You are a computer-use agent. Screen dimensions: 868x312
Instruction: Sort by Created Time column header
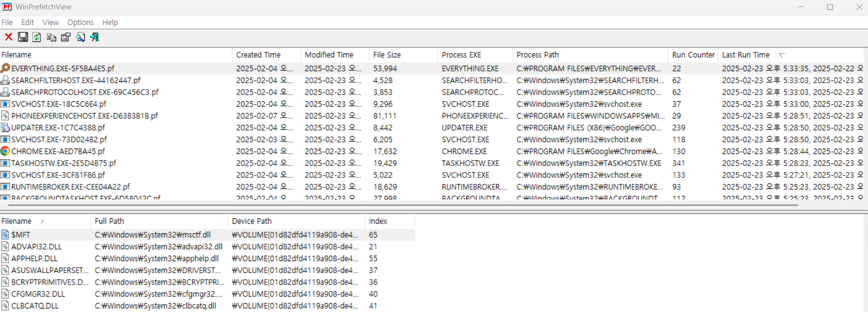point(267,55)
